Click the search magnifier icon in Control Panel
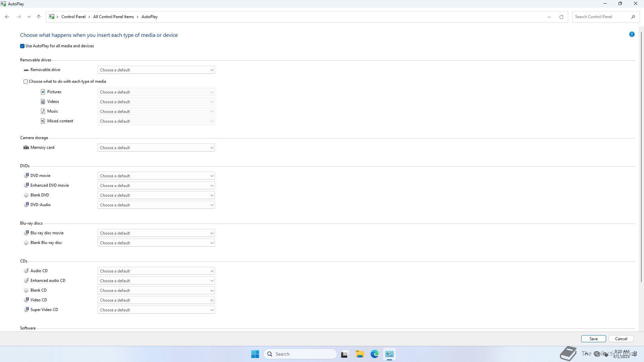This screenshot has width=644, height=362. click(633, 17)
